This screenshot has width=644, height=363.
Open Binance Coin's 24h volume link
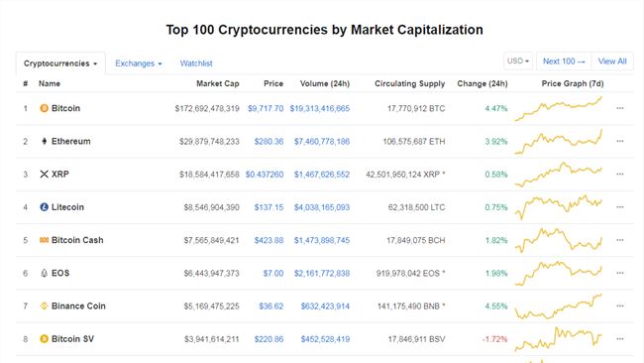tap(325, 305)
